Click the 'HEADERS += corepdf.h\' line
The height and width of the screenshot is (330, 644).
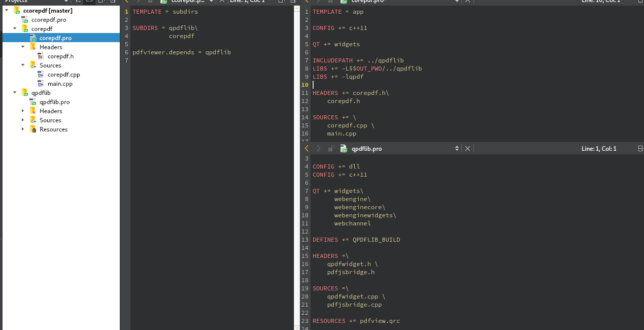(x=351, y=93)
